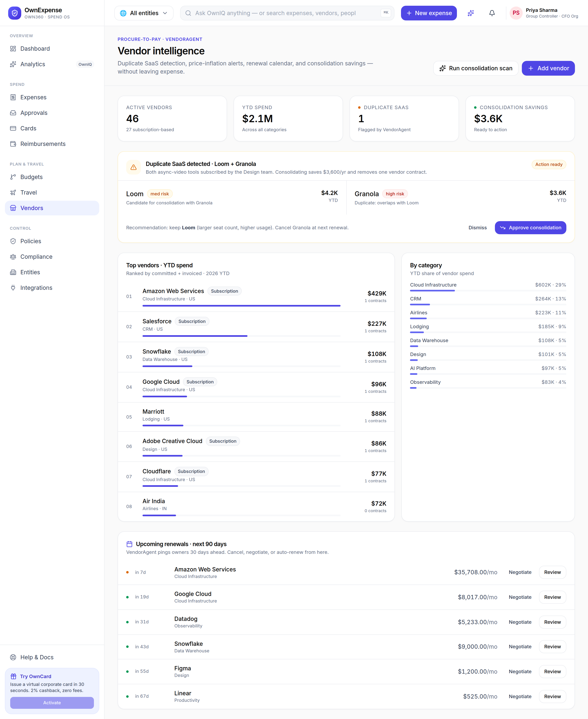This screenshot has height=719, width=588.
Task: Open the Compliance sidebar item
Action: point(52,257)
